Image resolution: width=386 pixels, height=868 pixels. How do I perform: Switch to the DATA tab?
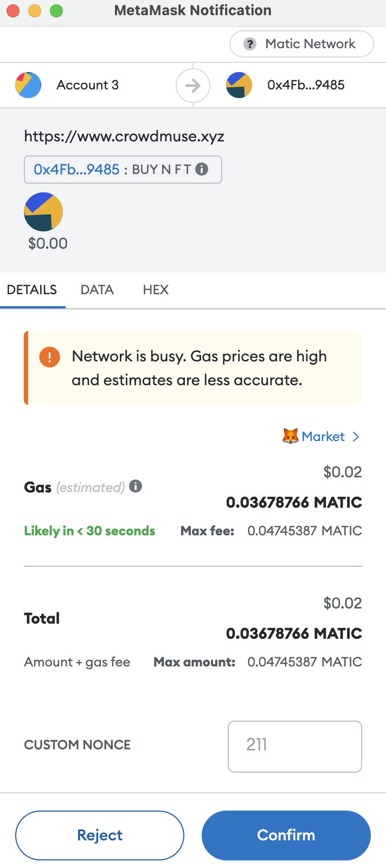[97, 290]
